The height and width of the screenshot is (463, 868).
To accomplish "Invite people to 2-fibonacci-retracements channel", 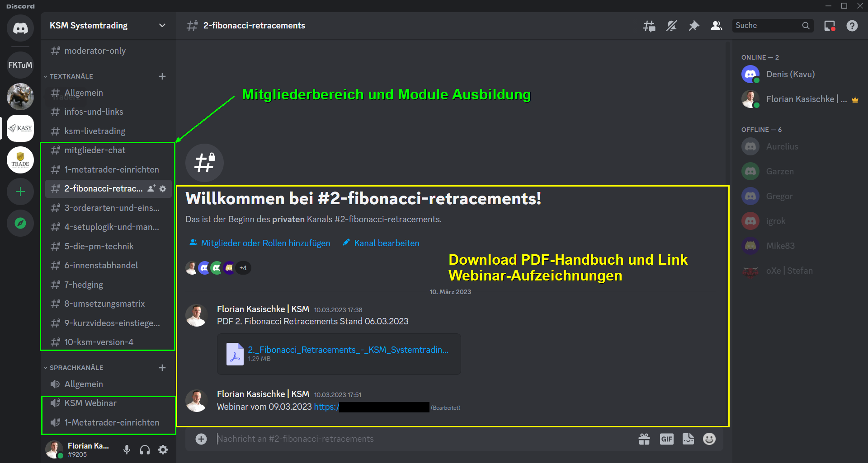I will coord(151,188).
